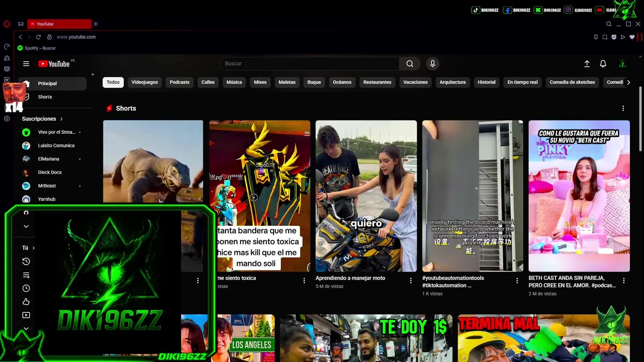Open the notifications bell
The height and width of the screenshot is (362, 644).
603,64
